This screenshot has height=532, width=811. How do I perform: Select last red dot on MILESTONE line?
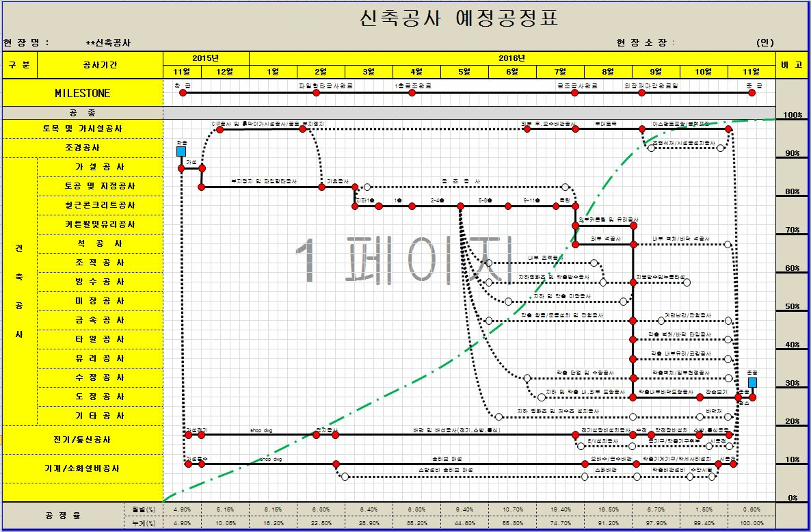tap(752, 93)
